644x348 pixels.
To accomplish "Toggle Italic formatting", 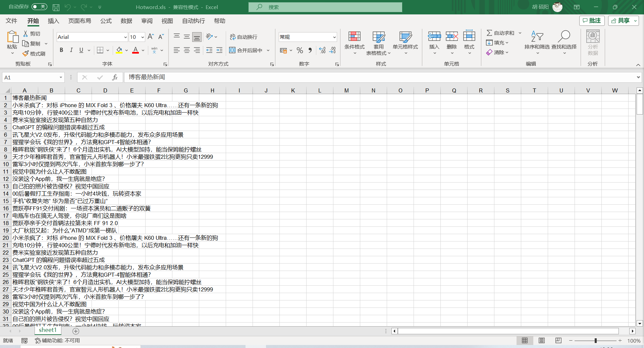I will pos(71,50).
